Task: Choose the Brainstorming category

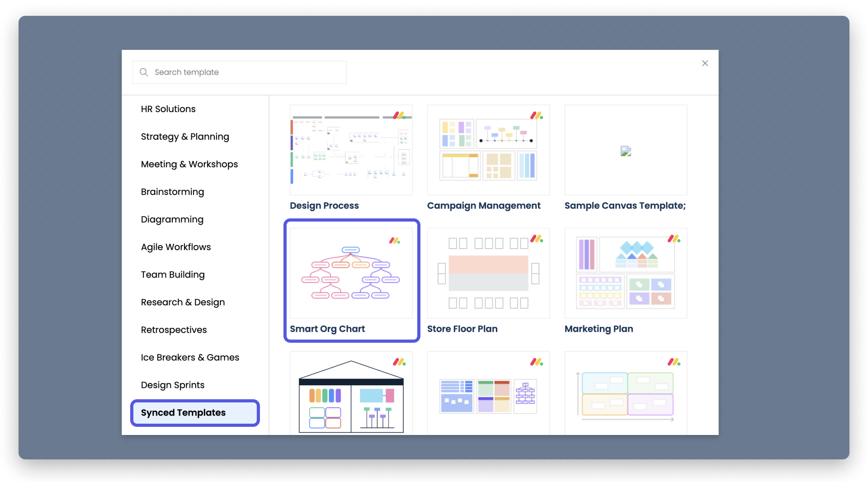Action: 172,192
